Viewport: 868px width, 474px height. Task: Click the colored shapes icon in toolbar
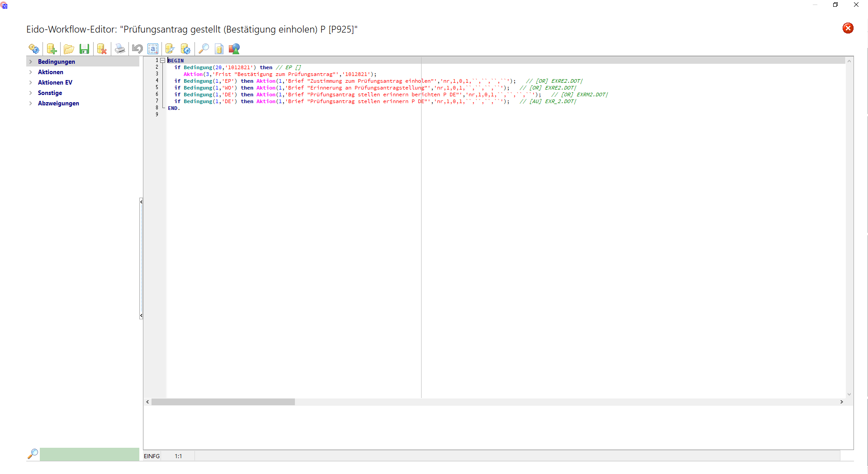click(x=234, y=49)
